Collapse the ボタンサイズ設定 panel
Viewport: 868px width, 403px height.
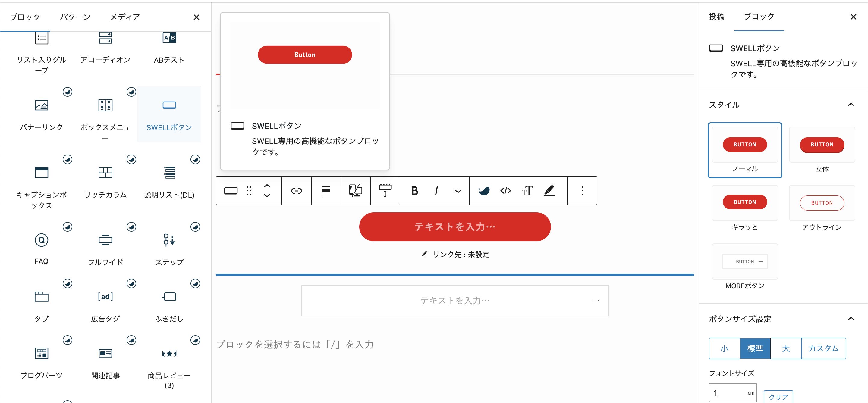pyautogui.click(x=851, y=319)
